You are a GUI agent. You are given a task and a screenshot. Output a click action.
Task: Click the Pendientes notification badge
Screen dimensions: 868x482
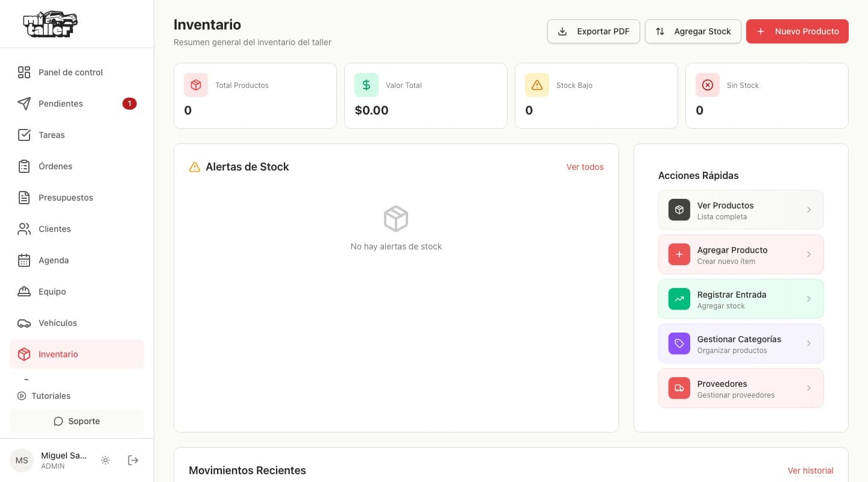[130, 104]
